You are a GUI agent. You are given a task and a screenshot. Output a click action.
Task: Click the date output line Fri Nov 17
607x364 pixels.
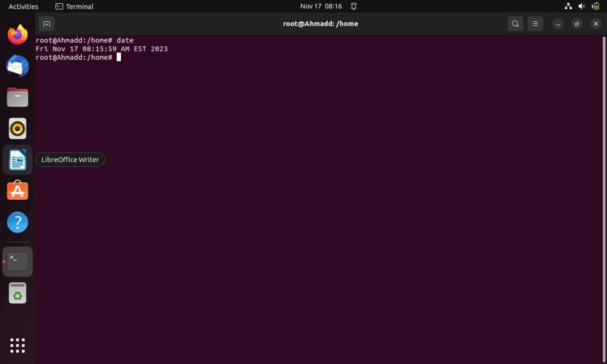[101, 49]
